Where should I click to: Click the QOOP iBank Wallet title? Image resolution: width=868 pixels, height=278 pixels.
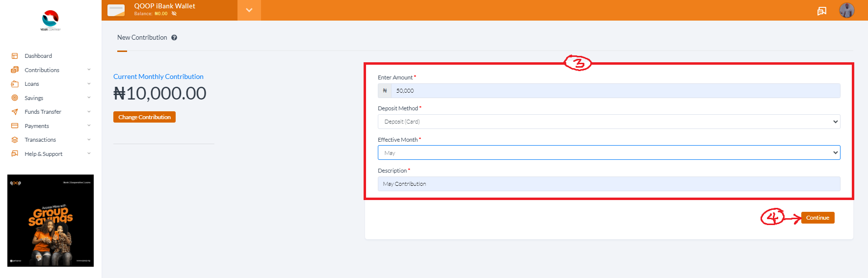(165, 6)
